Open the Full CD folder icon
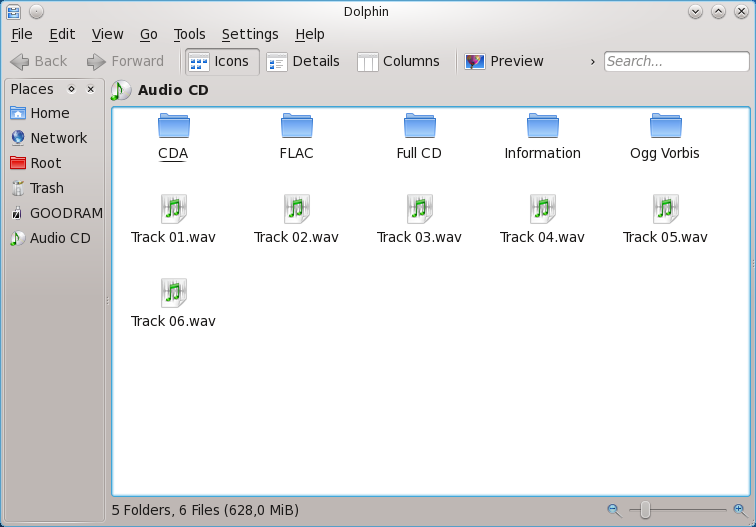This screenshot has height=527, width=756. click(419, 126)
